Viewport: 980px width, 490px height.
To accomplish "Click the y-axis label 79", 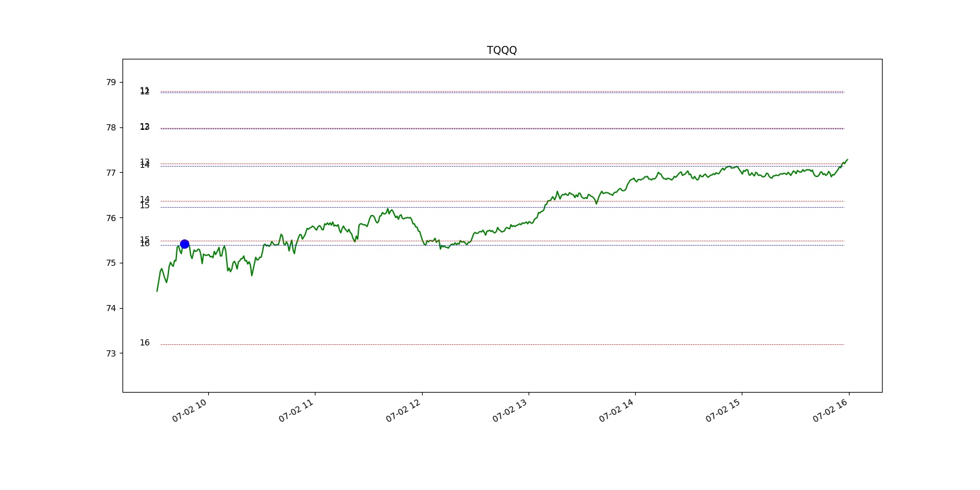I will pos(111,82).
